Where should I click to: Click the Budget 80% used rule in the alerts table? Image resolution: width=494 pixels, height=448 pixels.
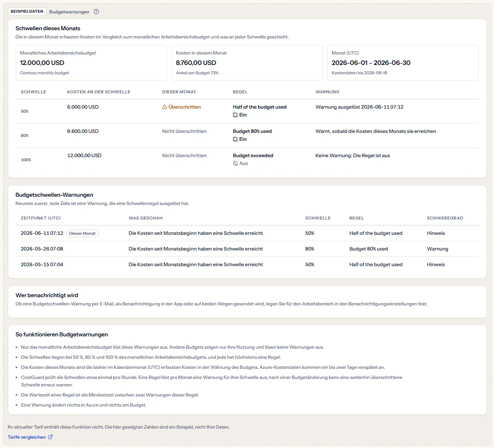point(369,249)
